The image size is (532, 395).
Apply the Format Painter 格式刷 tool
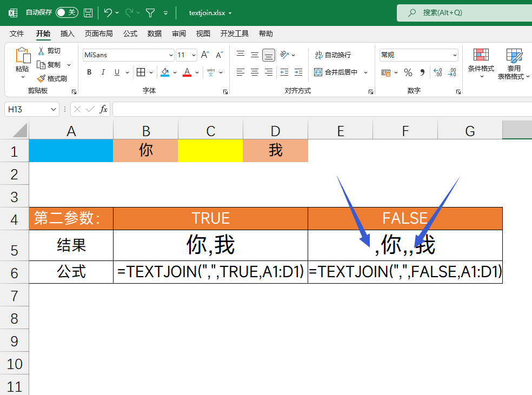click(53, 78)
